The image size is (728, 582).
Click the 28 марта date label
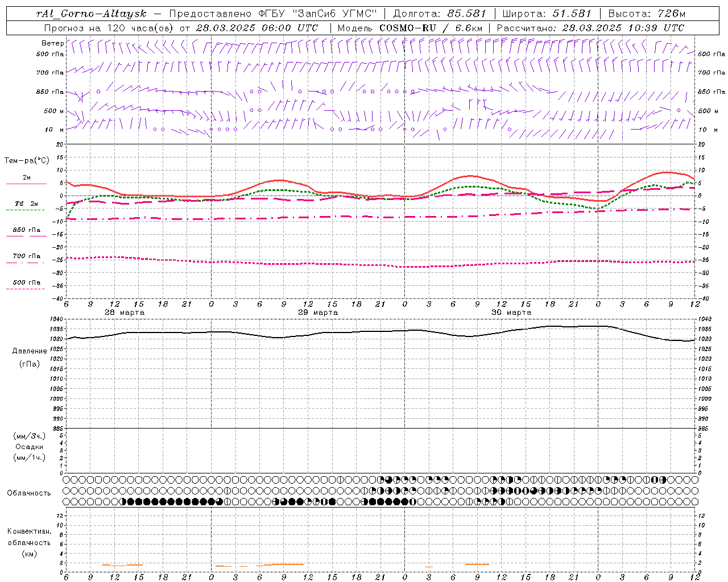[125, 313]
